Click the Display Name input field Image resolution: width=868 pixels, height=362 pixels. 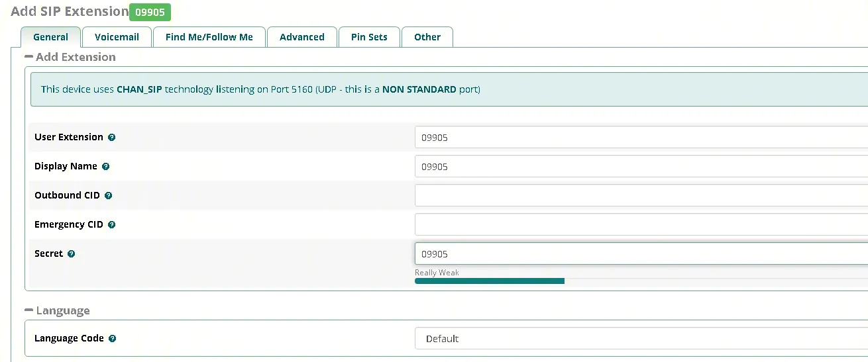641,167
